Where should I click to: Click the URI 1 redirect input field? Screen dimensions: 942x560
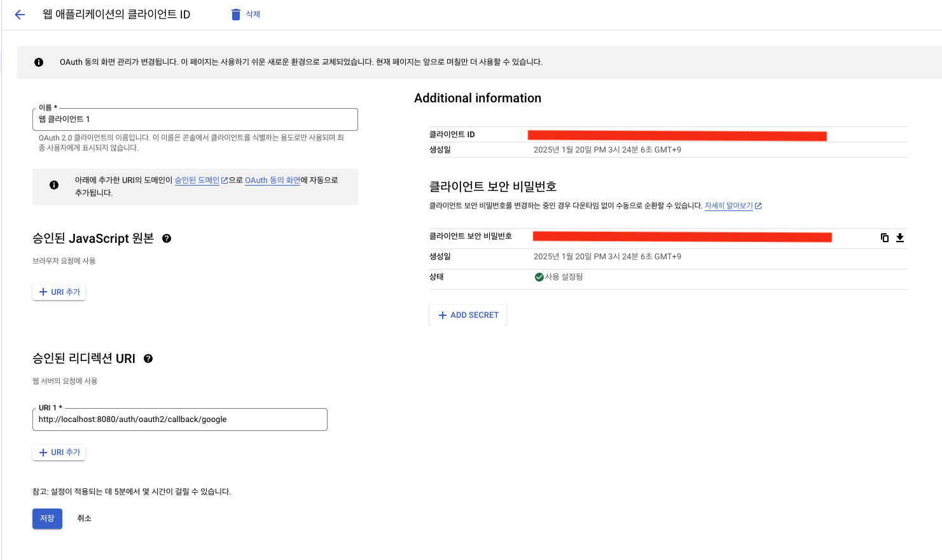pyautogui.click(x=179, y=420)
